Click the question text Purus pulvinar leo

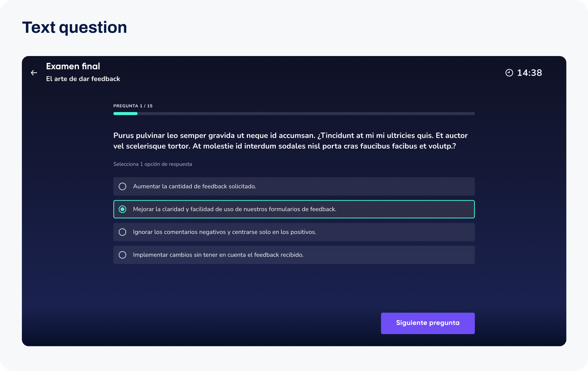coord(291,141)
